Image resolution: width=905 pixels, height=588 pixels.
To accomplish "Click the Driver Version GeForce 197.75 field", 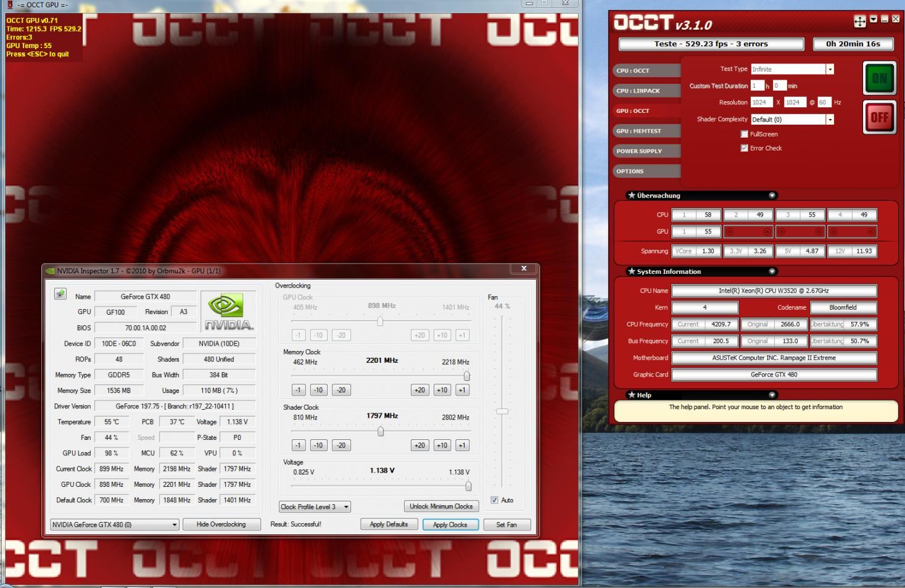I will click(x=175, y=406).
